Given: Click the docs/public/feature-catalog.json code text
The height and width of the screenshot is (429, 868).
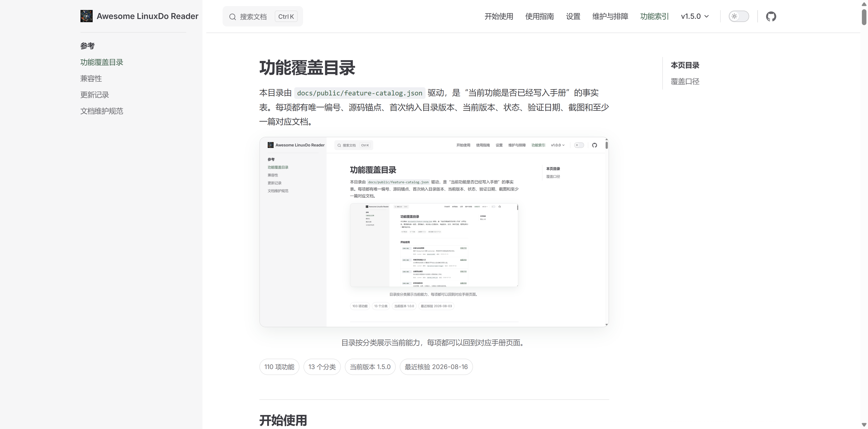Looking at the screenshot, I should (x=360, y=93).
